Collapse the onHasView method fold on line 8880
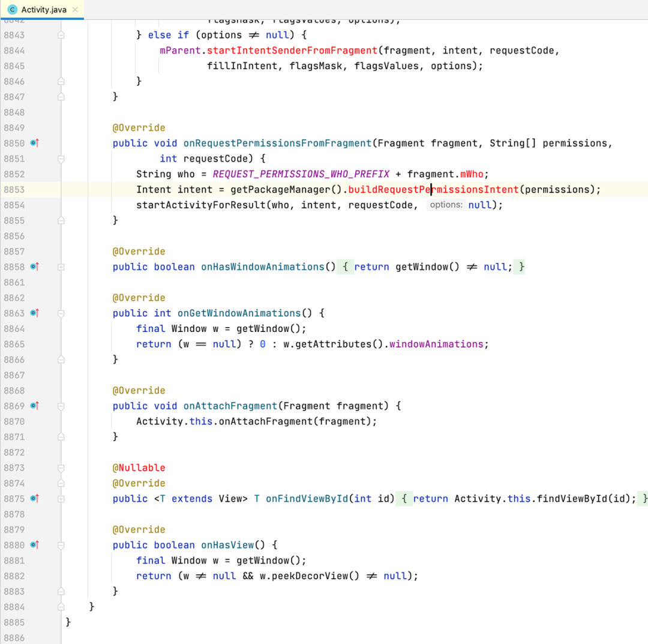The image size is (648, 644). [x=61, y=545]
